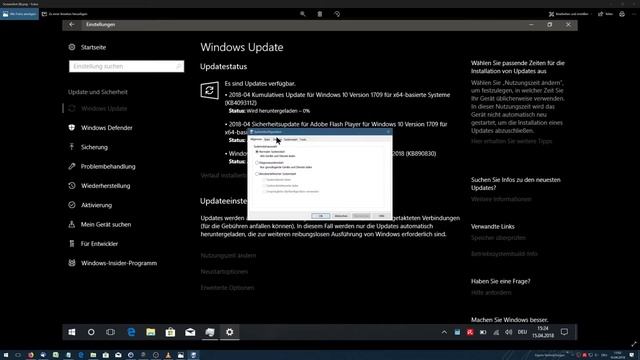The width and height of the screenshot is (640, 360).
Task: Open Mein Gerät suchen in the sidebar
Action: [x=100, y=224]
